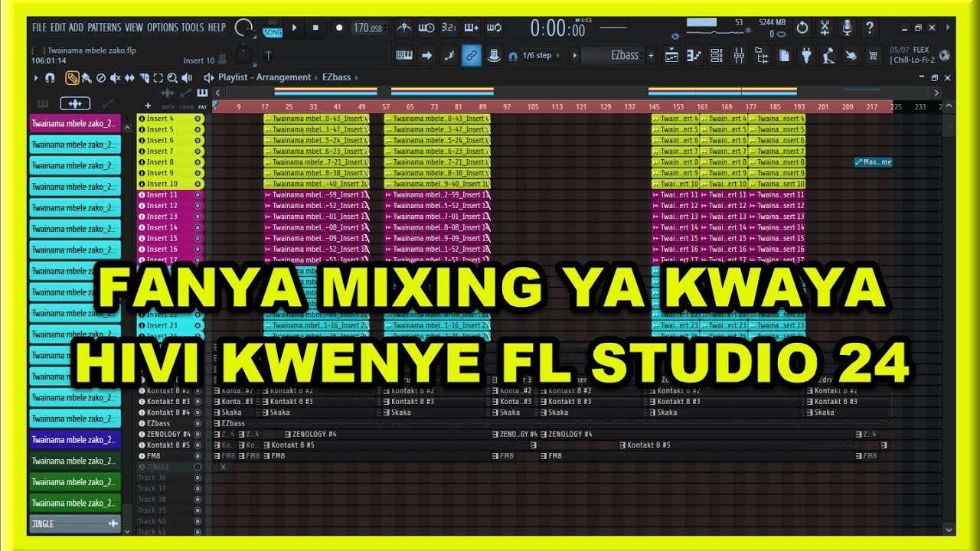Open the Playlist view button
Image resolution: width=980 pixels, height=551 pixels.
[671, 55]
